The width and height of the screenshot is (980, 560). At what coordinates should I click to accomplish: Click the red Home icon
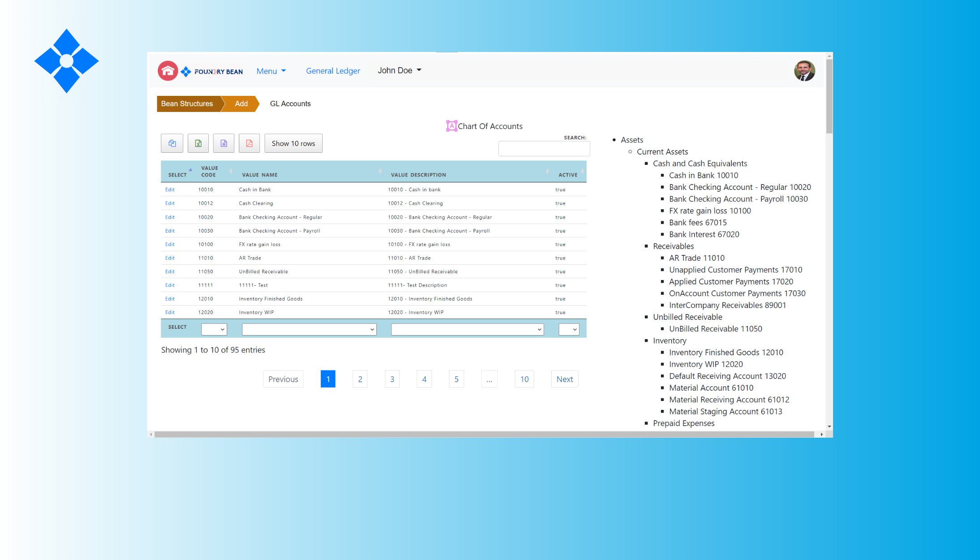[x=168, y=70]
